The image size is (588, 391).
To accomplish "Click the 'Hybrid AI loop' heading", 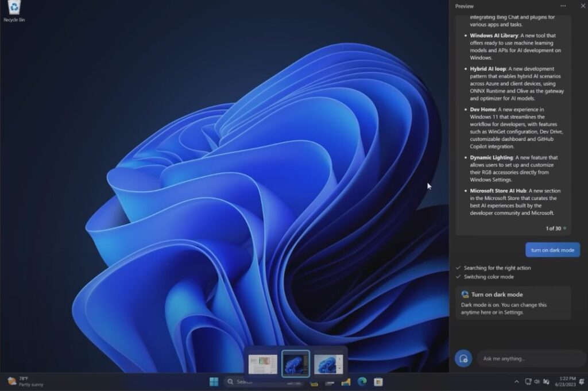I will pyautogui.click(x=488, y=69).
